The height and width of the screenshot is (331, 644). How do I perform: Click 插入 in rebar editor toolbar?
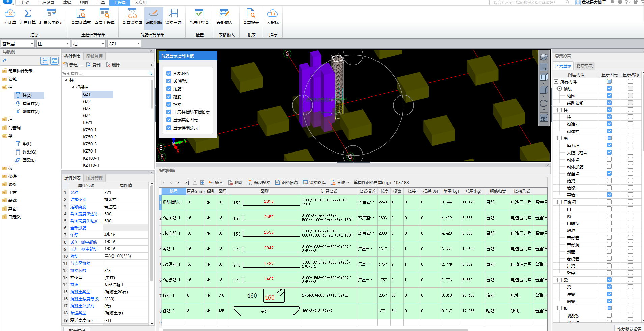(216, 182)
